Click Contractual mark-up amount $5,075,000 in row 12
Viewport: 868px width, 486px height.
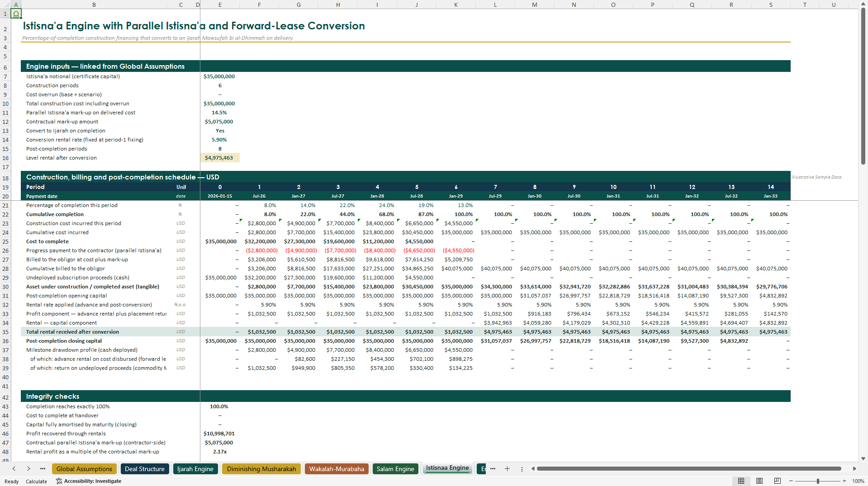tap(220, 122)
